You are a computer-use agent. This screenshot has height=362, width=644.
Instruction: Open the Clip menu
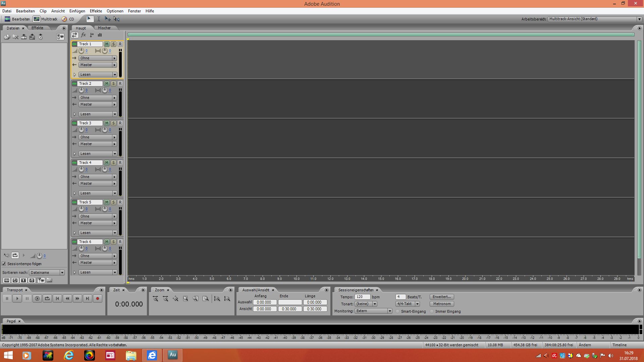tap(43, 11)
